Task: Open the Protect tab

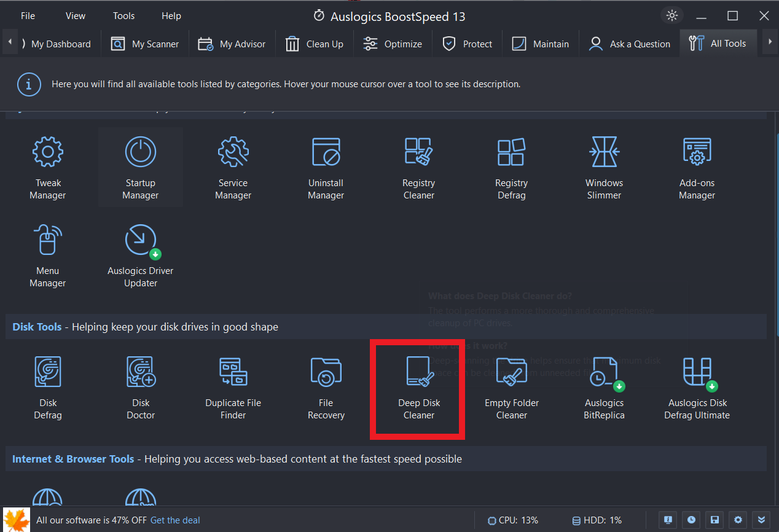Action: 468,44
